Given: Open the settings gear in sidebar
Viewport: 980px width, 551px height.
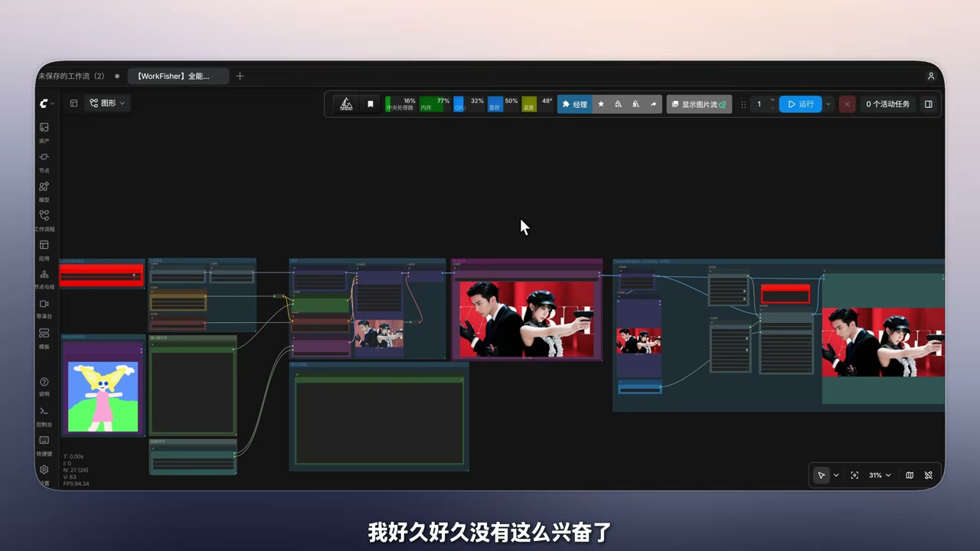Looking at the screenshot, I should [44, 470].
